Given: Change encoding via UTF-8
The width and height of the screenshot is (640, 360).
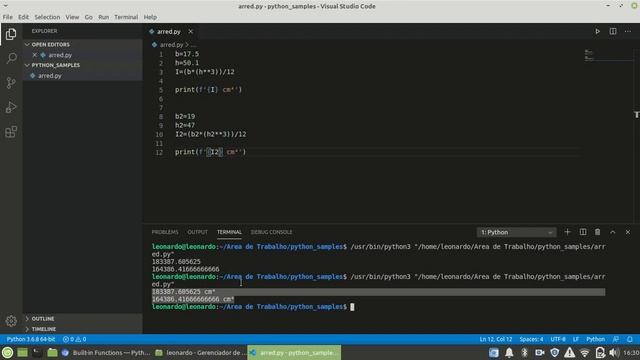Looking at the screenshot, I should pos(558,339).
